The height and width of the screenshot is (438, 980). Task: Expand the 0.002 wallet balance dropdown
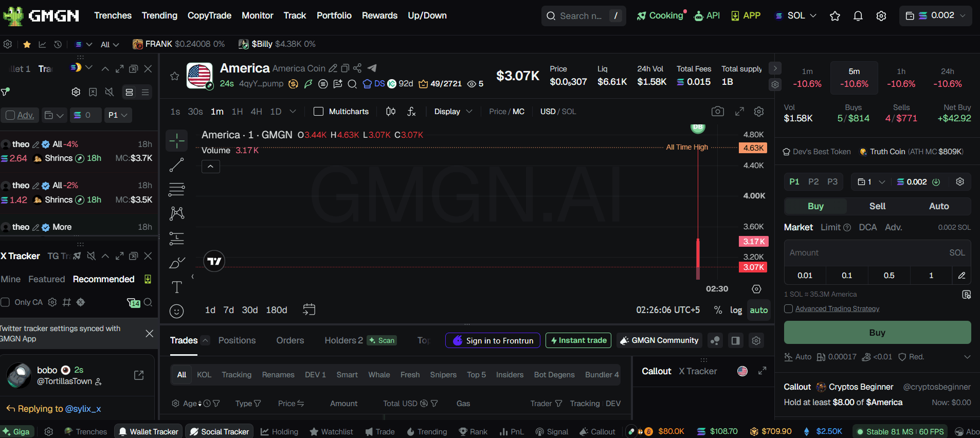[x=935, y=16]
